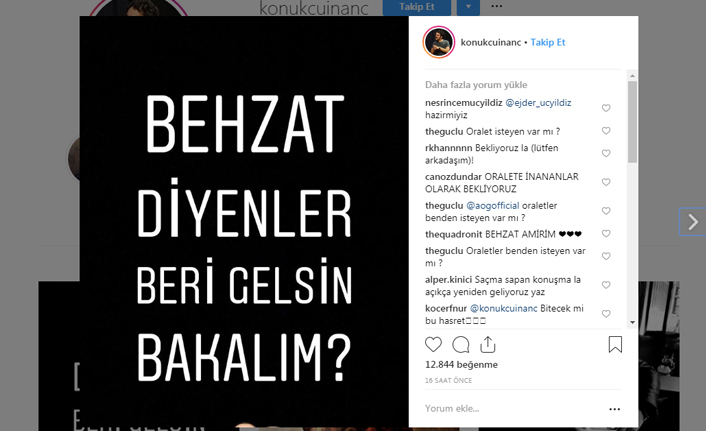Click the share post icon
Screen dimensions: 706x431
pyautogui.click(x=488, y=345)
